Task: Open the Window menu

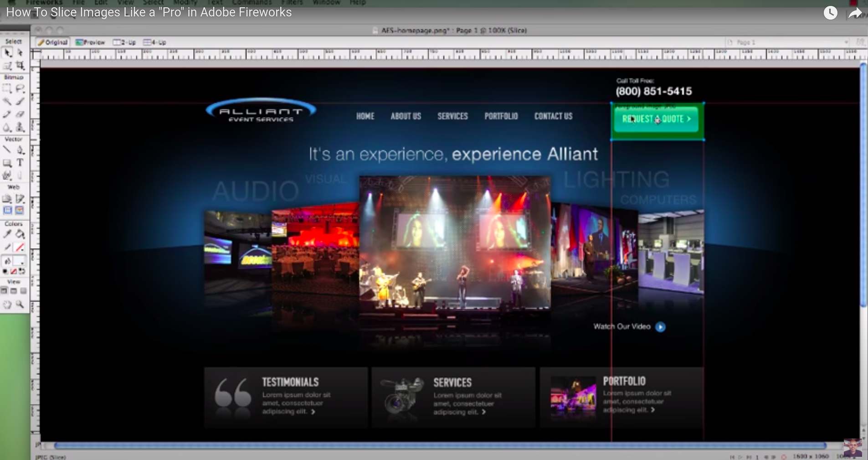Action: 326,2
